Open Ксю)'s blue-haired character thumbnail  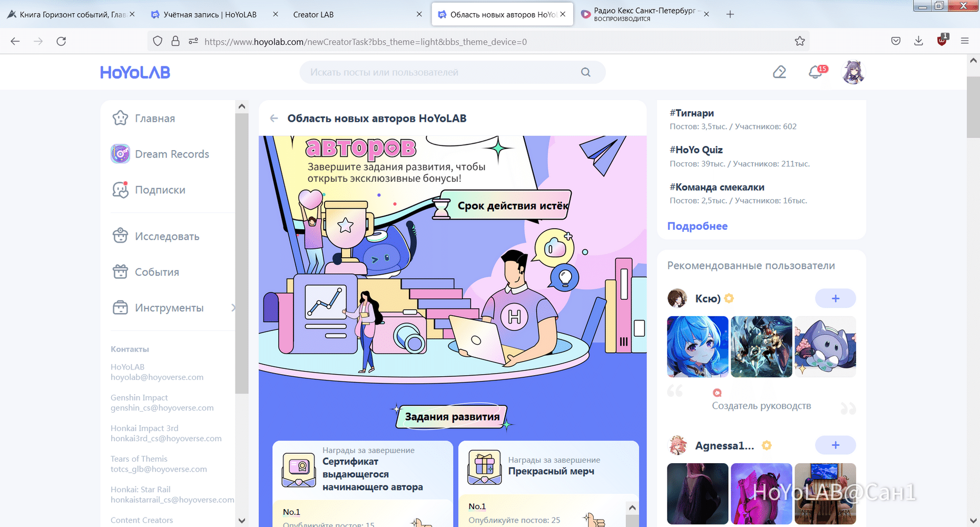pos(697,346)
